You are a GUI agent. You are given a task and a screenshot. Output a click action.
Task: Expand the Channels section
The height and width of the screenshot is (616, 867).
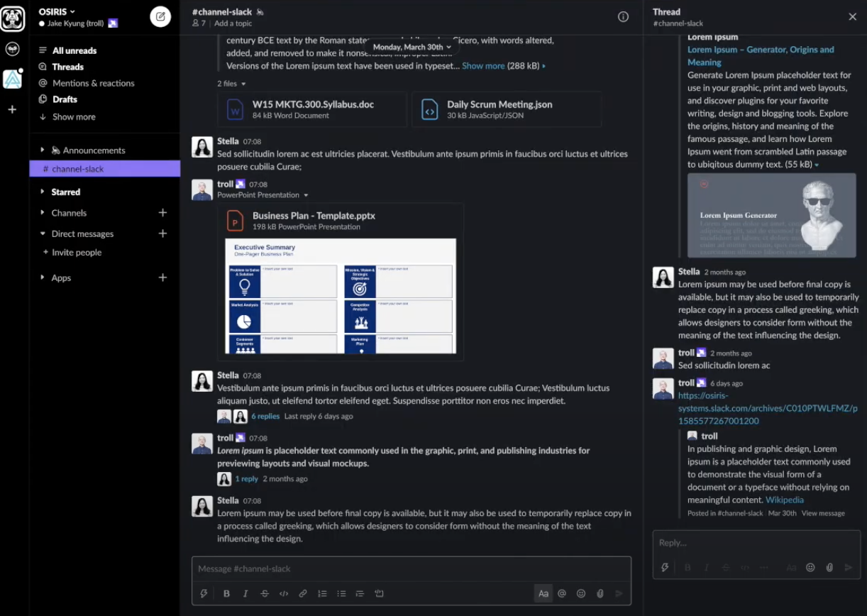(42, 212)
